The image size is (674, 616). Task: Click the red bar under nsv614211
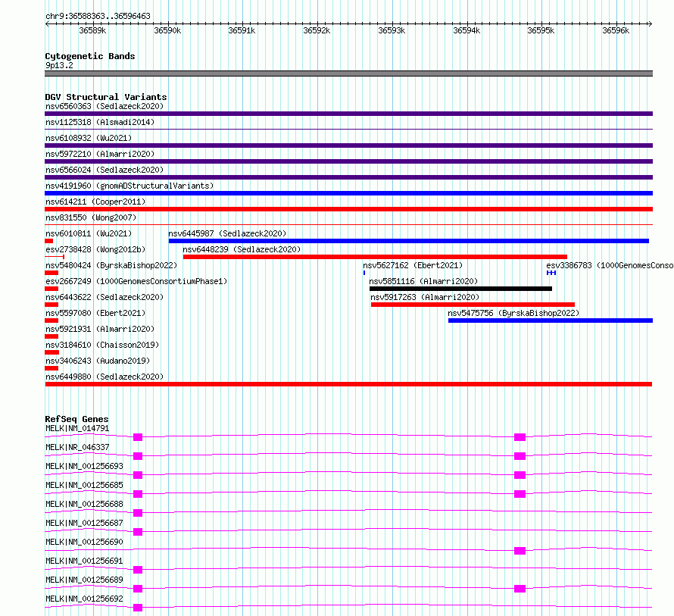coord(348,209)
